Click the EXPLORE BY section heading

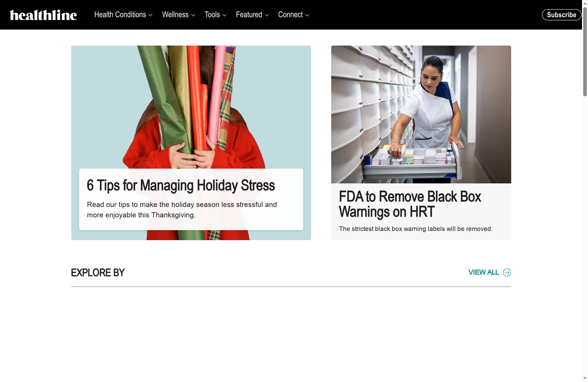click(98, 273)
